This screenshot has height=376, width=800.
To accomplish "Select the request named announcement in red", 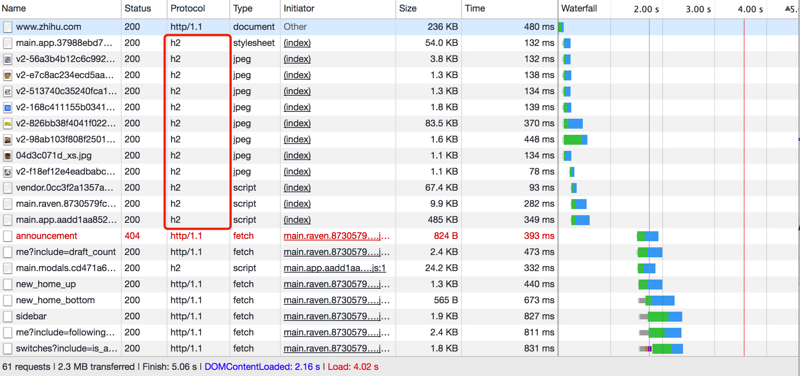I will tap(46, 236).
